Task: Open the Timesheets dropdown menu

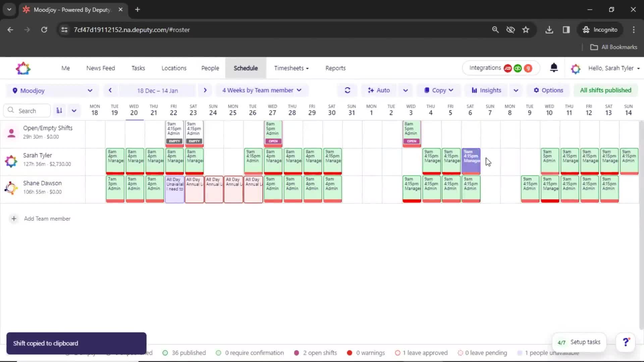Action: [291, 68]
